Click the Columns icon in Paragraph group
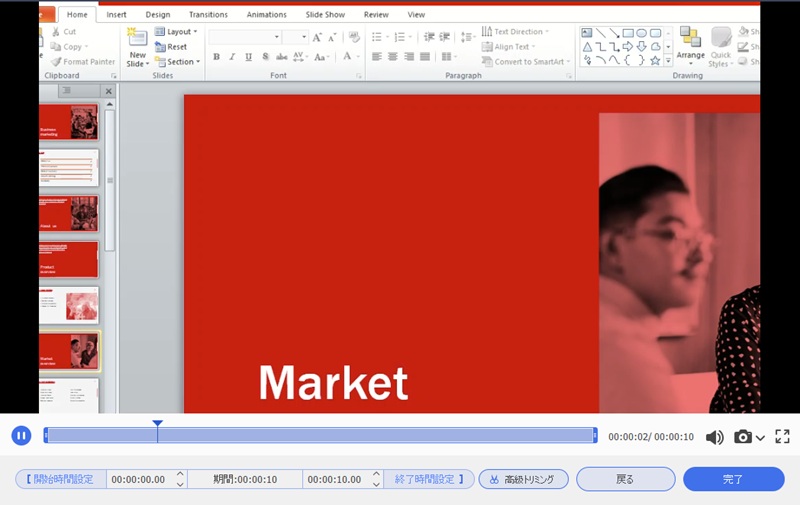Viewport: 800px width, 505px height. 447,57
